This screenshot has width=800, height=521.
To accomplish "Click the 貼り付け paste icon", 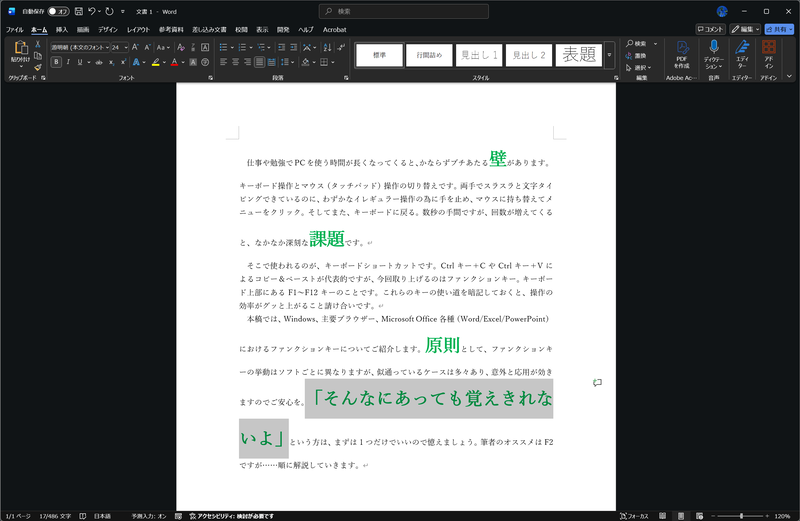I will coord(20,48).
